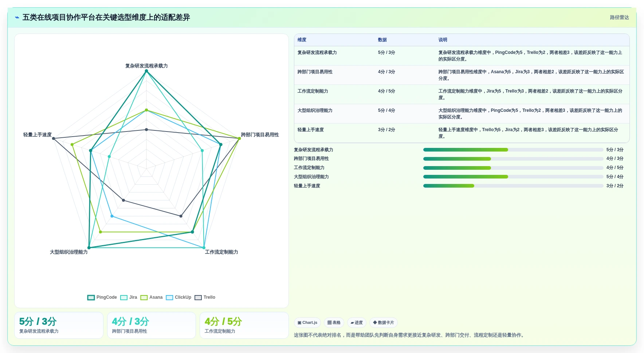Click the 说明 column header
Image resolution: width=644 pixels, height=353 pixels.
(x=443, y=40)
